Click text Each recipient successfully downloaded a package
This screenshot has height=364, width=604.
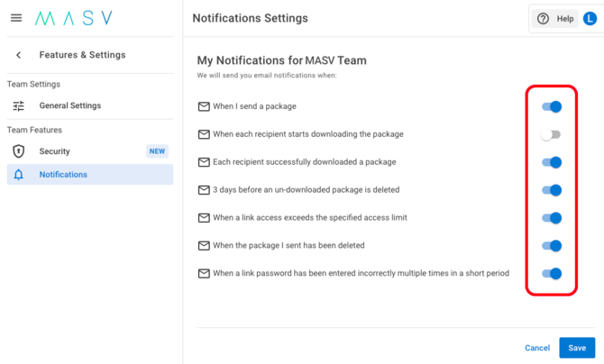(x=305, y=162)
